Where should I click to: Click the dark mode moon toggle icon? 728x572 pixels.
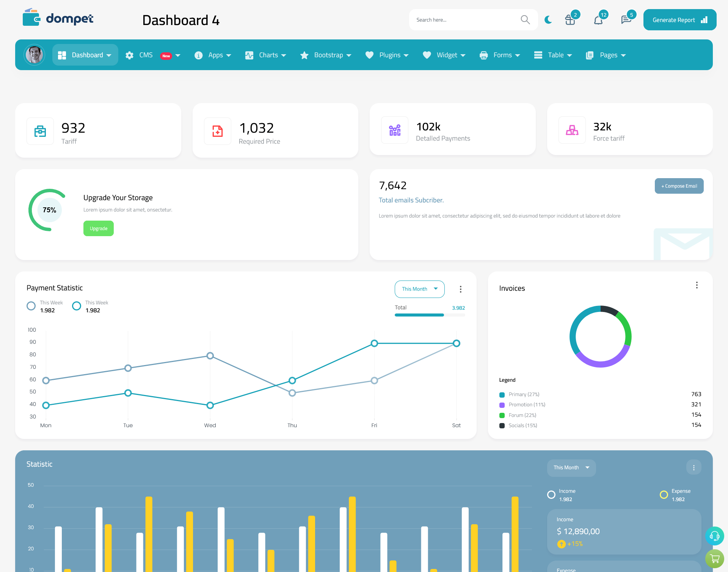point(548,19)
